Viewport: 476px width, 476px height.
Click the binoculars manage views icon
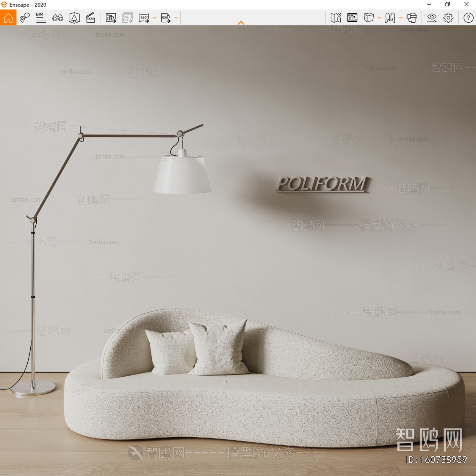57,18
